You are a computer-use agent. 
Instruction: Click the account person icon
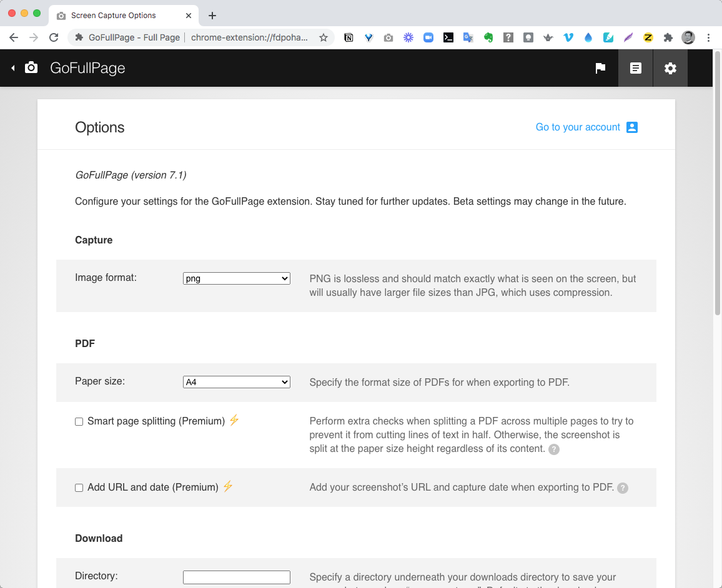click(632, 127)
